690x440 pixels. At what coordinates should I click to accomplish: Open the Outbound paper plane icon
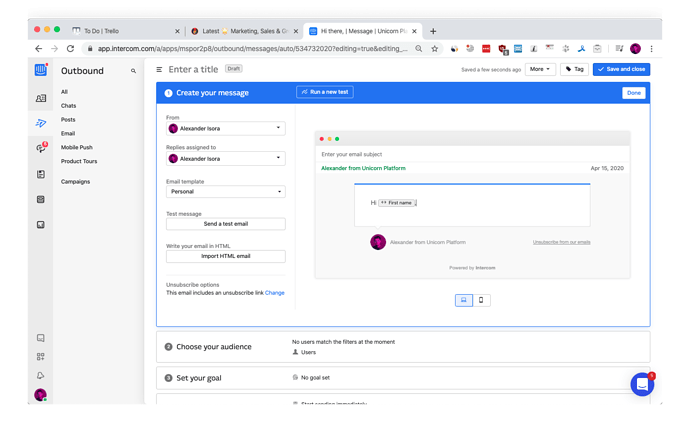[41, 123]
